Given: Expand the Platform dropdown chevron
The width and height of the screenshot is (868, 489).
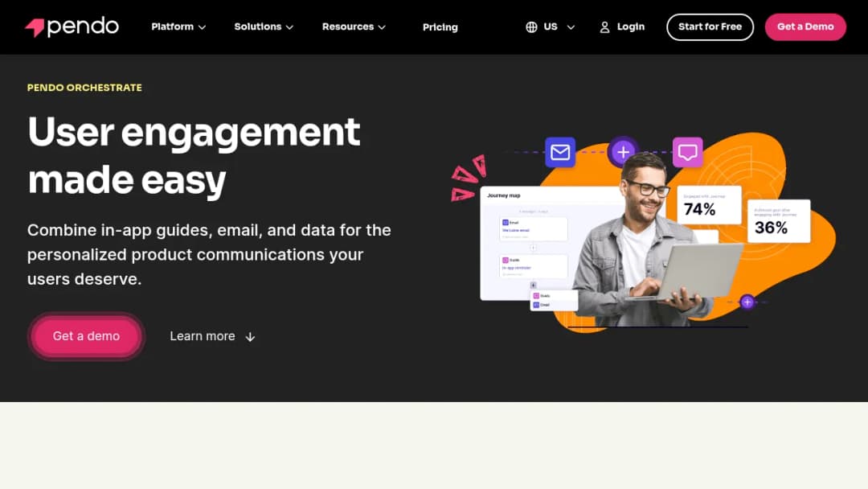Looking at the screenshot, I should pos(202,27).
